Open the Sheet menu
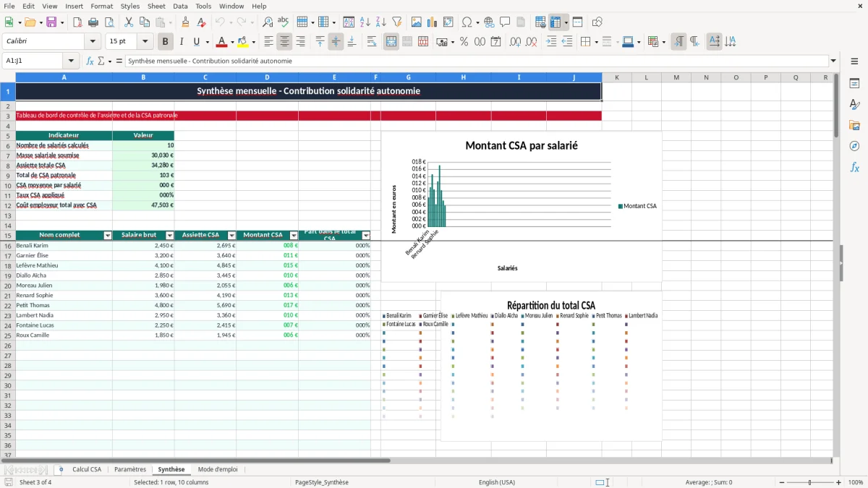Viewport: 868px width, 488px height. tap(156, 6)
